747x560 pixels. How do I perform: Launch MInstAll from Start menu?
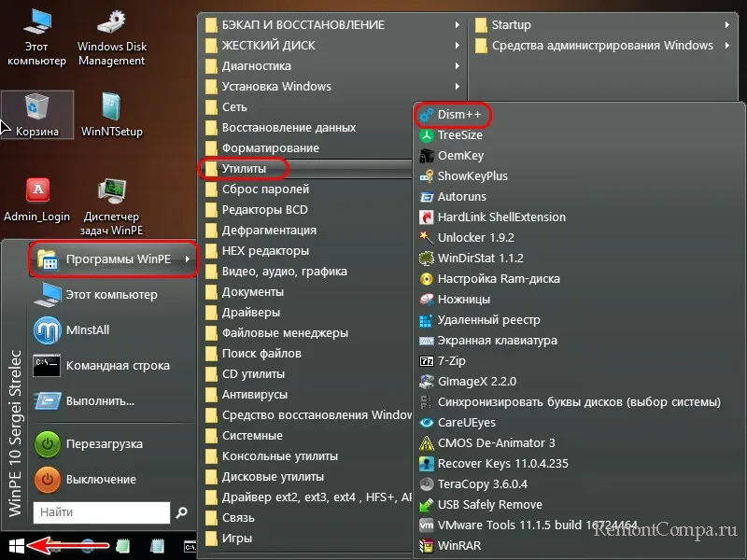pyautogui.click(x=113, y=330)
